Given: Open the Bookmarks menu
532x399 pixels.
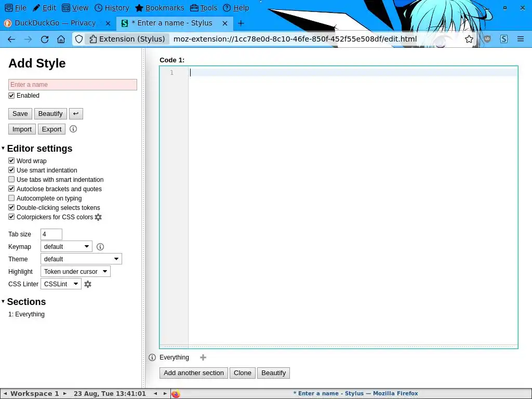Looking at the screenshot, I should point(159,8).
